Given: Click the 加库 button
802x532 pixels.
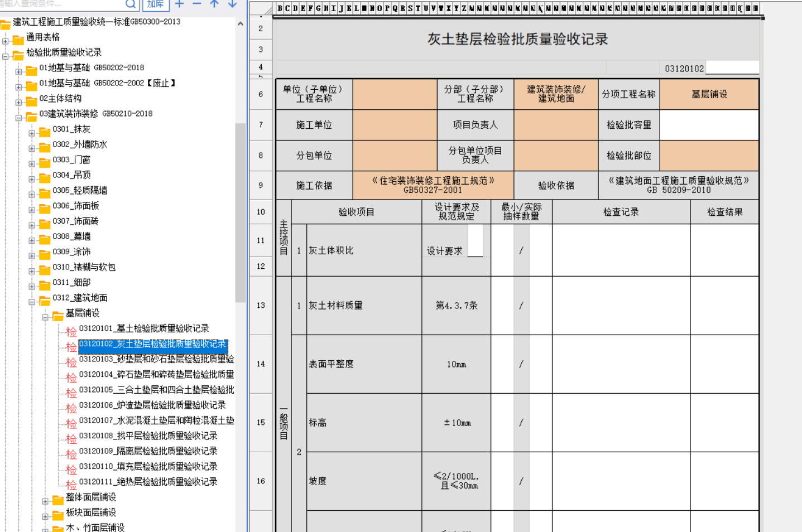Looking at the screenshot, I should (156, 4).
